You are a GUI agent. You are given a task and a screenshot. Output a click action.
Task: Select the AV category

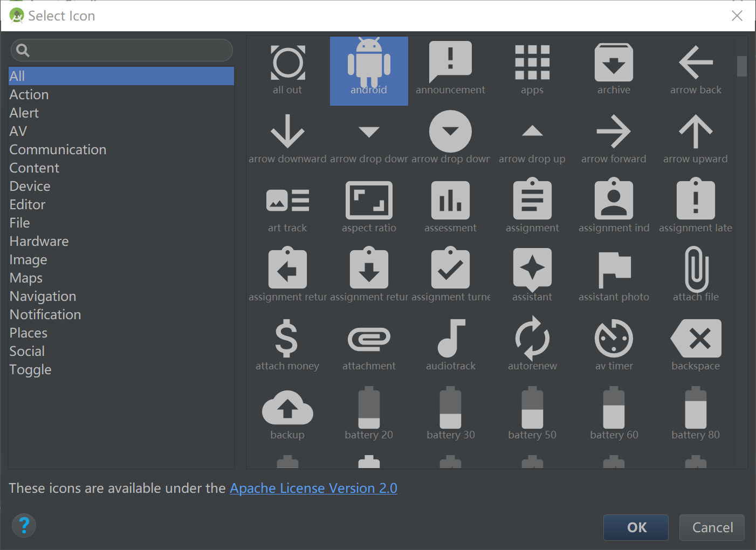(121, 131)
